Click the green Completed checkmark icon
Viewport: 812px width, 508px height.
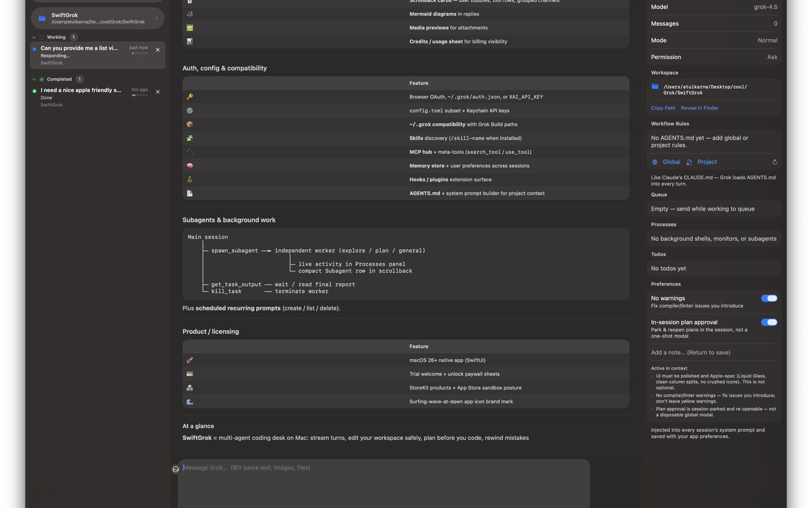tap(42, 79)
